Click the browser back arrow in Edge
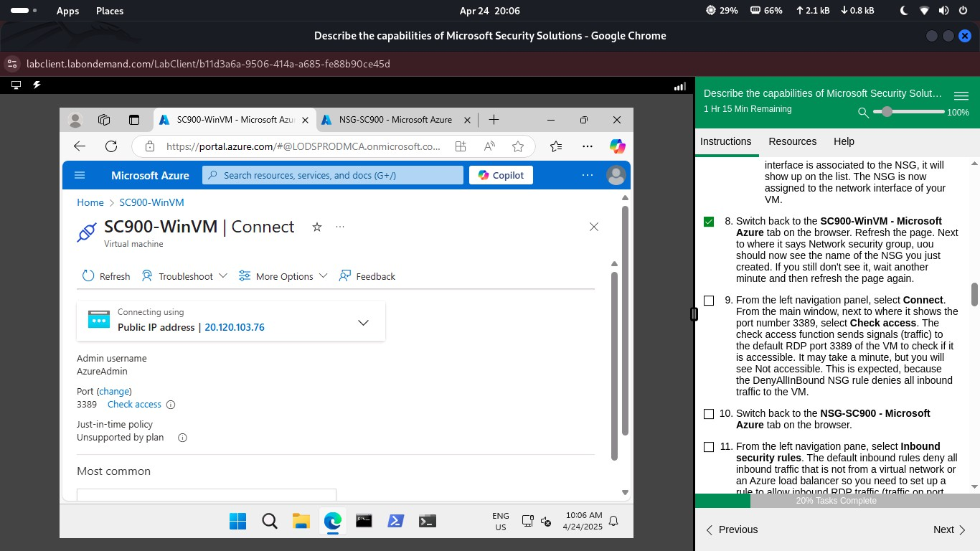 pos(80,146)
